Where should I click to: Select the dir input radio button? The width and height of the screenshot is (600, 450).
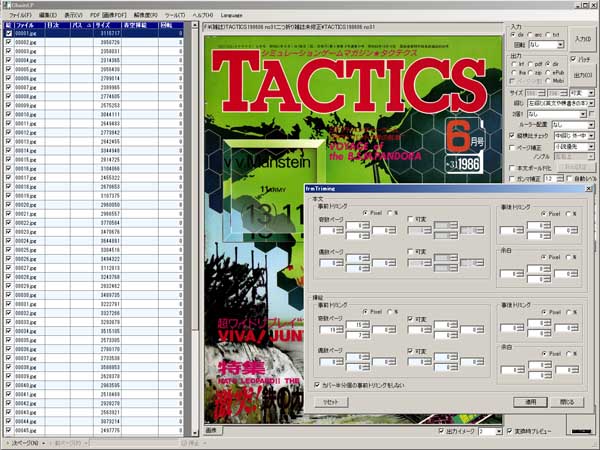513,34
